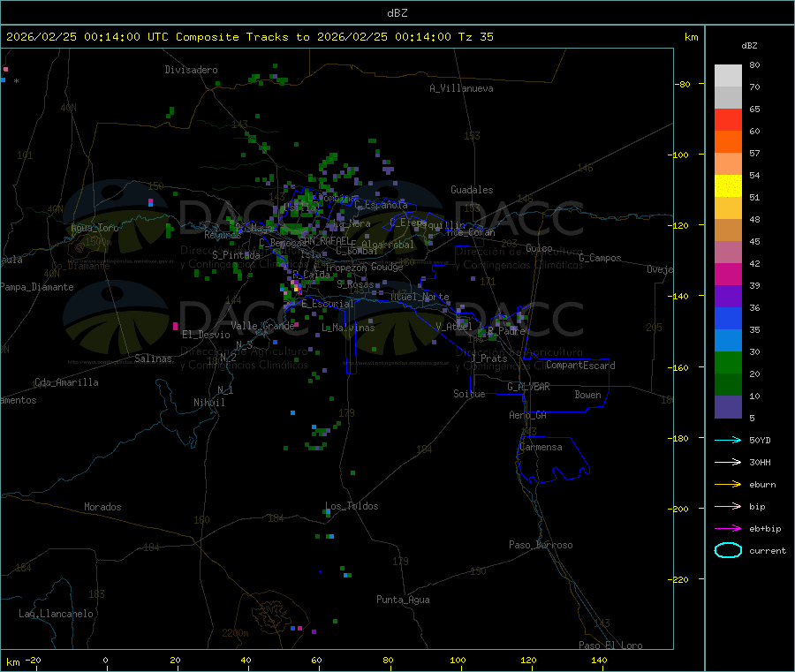Viewport: 795px width, 672px height.
Task: Select the royal blue 36-35 dBZ swatch
Action: (728, 318)
